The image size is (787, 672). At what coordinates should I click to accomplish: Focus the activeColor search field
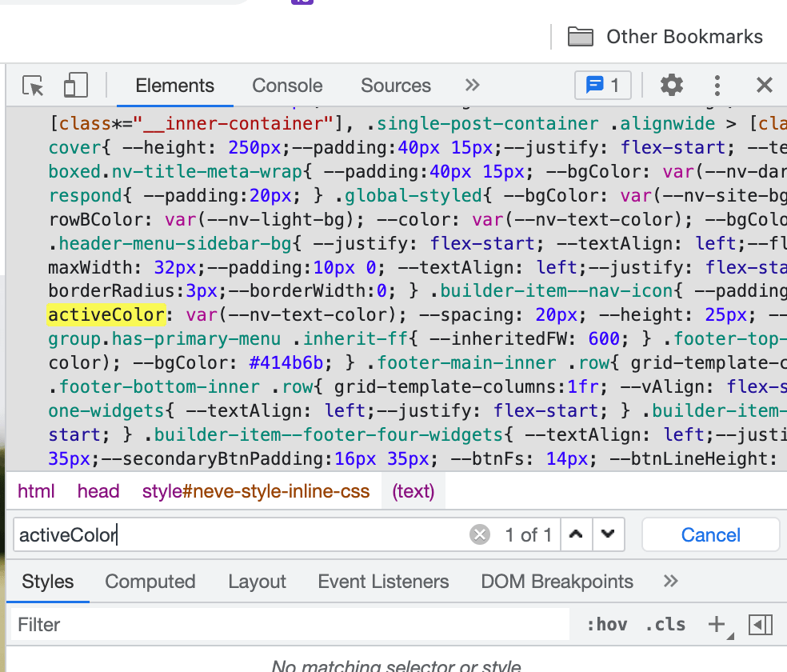pos(241,535)
